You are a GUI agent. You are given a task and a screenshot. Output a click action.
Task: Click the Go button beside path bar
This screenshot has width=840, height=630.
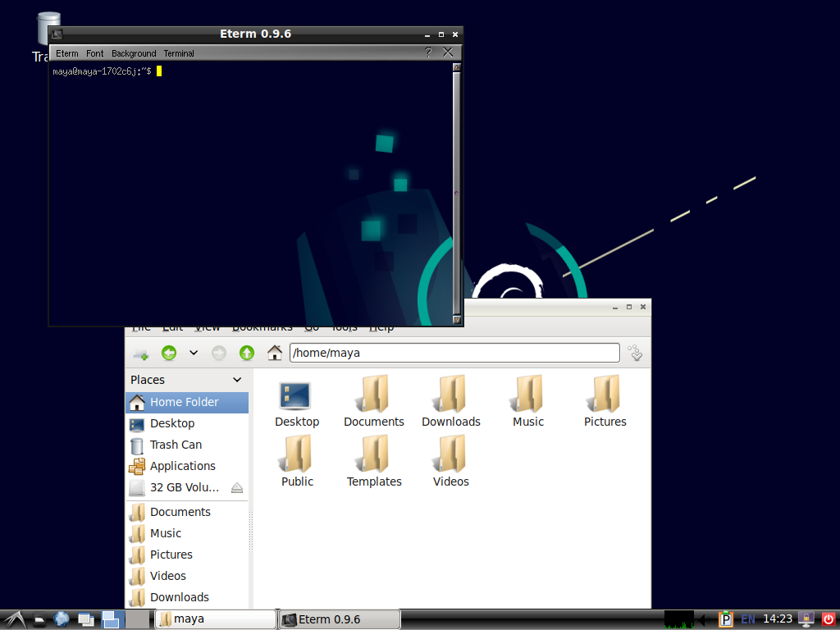coord(635,353)
